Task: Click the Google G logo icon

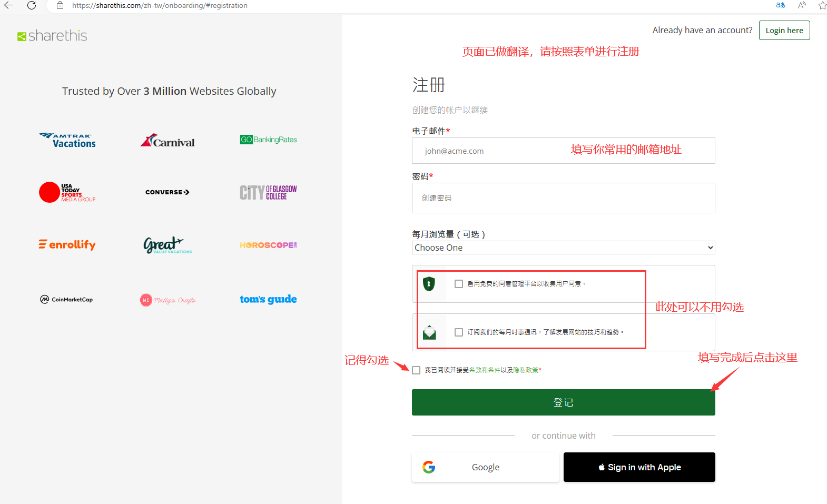Action: (429, 467)
